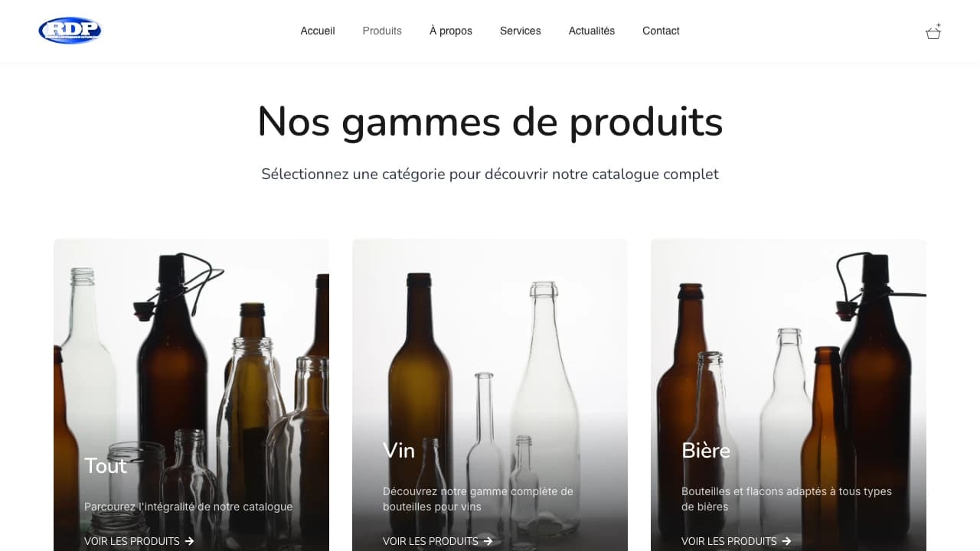The height and width of the screenshot is (551, 980).
Task: Open Actualités from the menu
Action: tap(592, 31)
